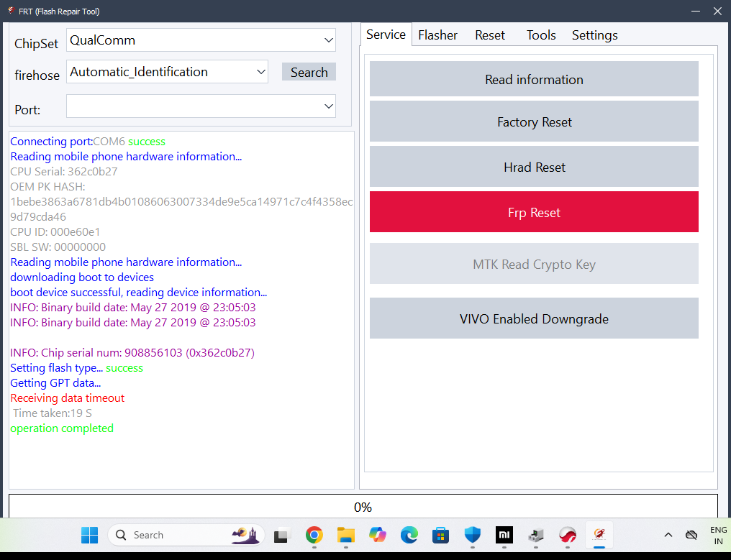Minimize the FRT window

click(x=696, y=12)
